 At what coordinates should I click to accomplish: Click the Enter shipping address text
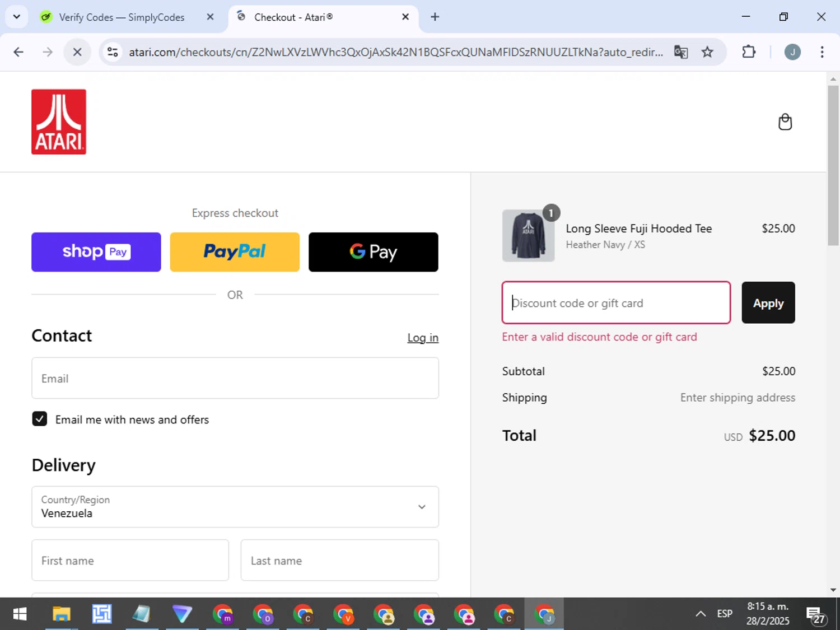(738, 398)
